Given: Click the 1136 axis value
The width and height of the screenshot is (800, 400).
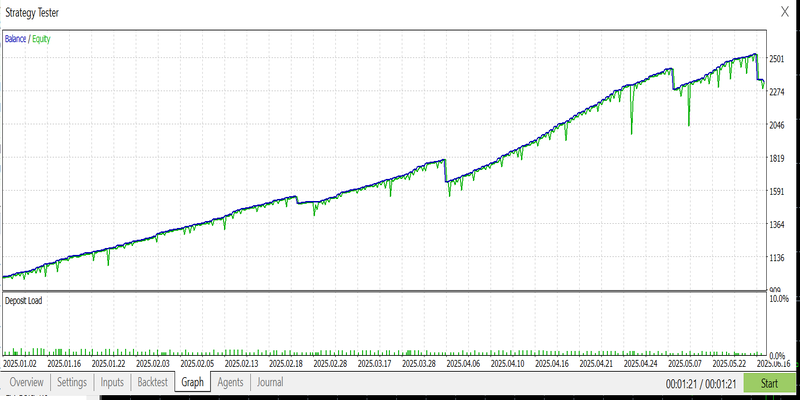Looking at the screenshot, I should (x=779, y=258).
